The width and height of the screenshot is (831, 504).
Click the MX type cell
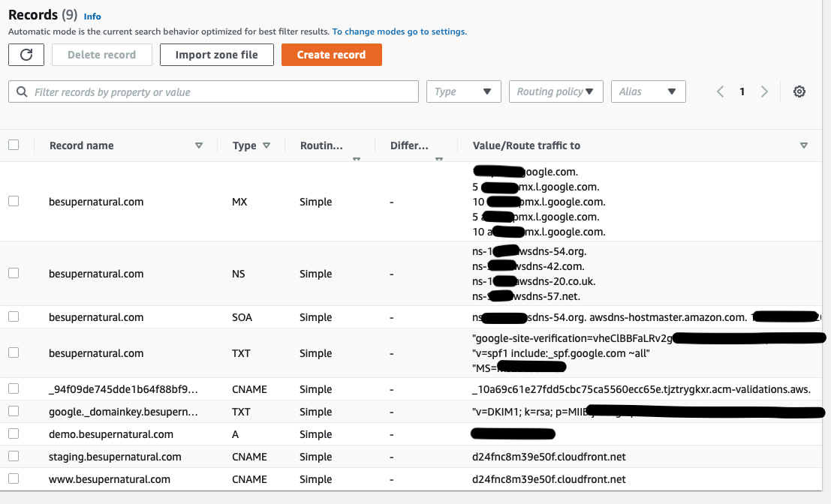(x=239, y=202)
